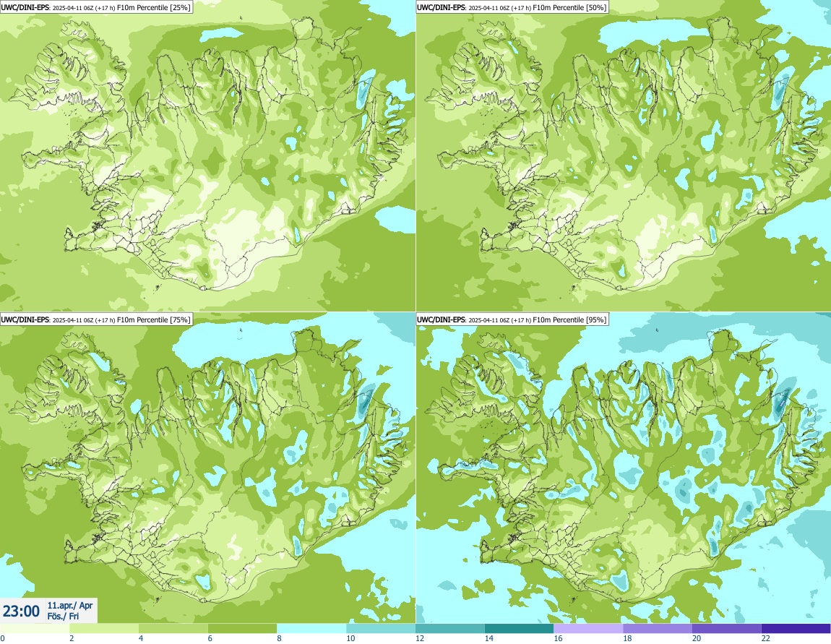This screenshot has height=644, width=831.
Task: Click the legend value 0
Action: pyautogui.click(x=3, y=638)
